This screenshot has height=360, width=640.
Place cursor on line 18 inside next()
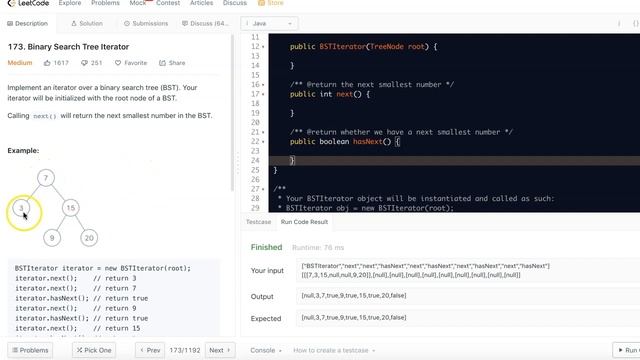454,104
